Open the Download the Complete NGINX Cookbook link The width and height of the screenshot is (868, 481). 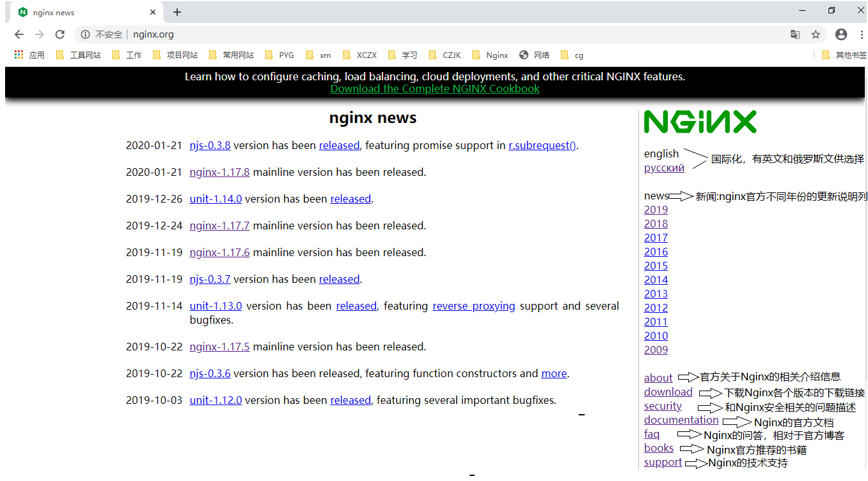435,89
